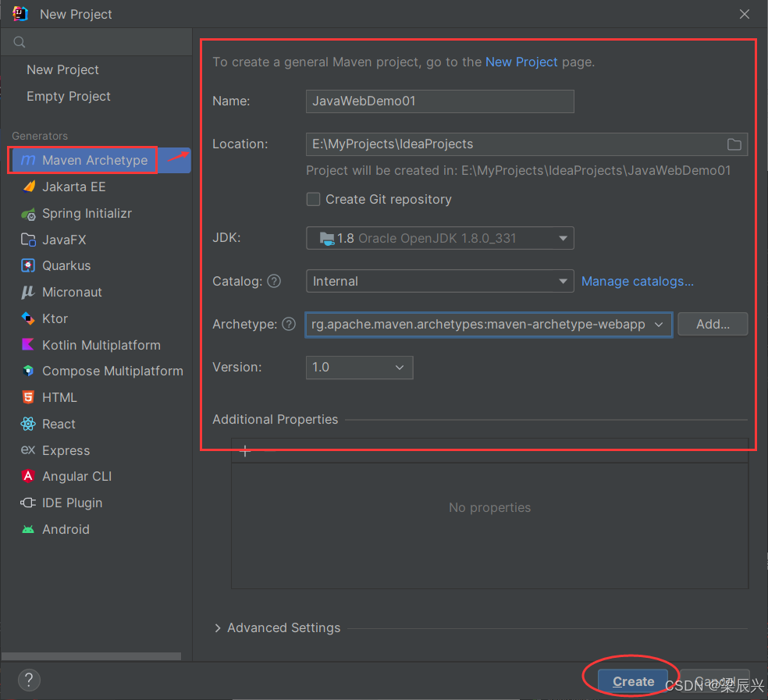This screenshot has width=768, height=700.
Task: Click the Ktor diamond icon
Action: click(x=28, y=318)
